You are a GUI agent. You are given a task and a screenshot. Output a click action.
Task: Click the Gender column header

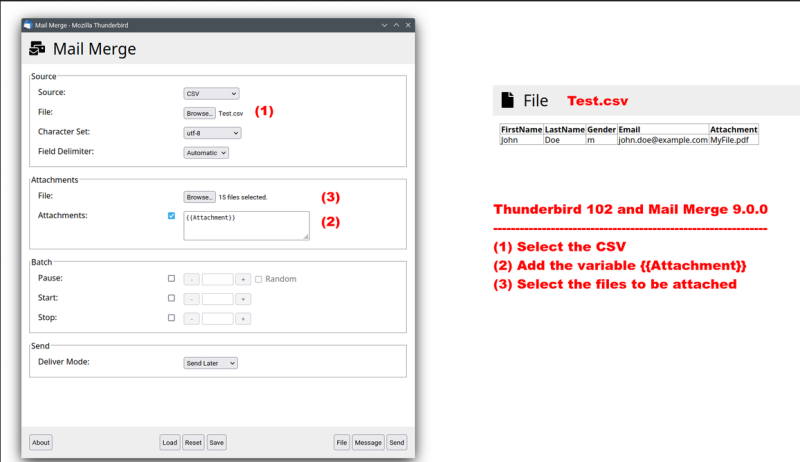602,130
